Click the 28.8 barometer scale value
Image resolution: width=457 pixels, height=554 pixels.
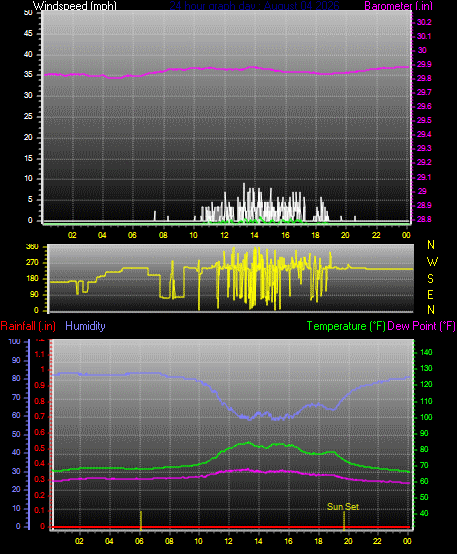click(424, 219)
